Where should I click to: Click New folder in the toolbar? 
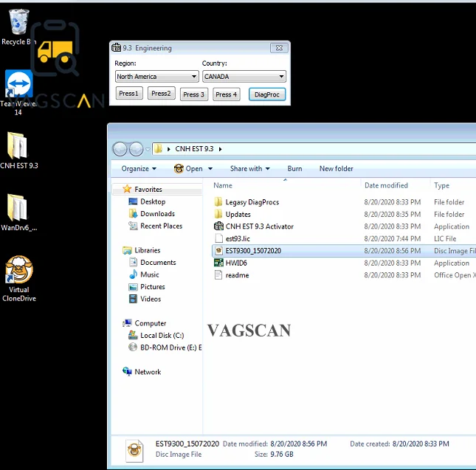(x=336, y=169)
